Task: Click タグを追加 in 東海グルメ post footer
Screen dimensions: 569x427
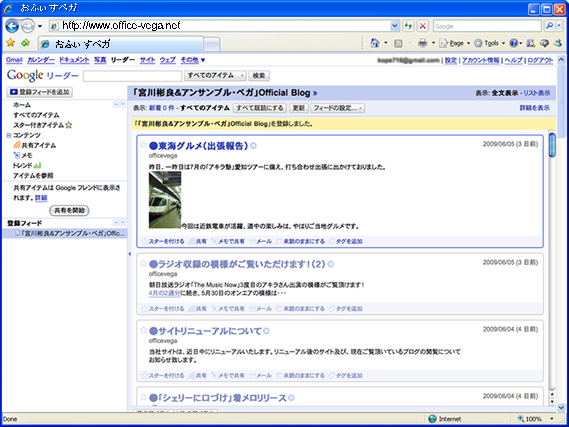Action: (x=345, y=241)
